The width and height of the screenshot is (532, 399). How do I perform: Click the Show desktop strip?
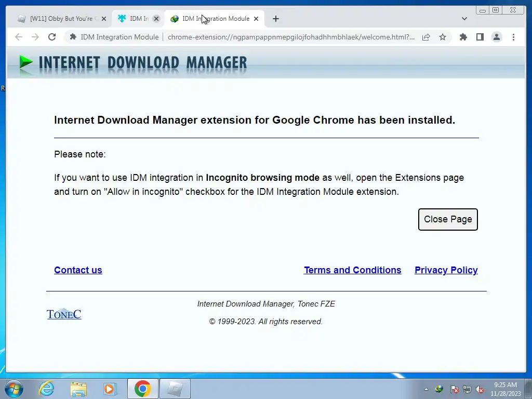[529, 389]
